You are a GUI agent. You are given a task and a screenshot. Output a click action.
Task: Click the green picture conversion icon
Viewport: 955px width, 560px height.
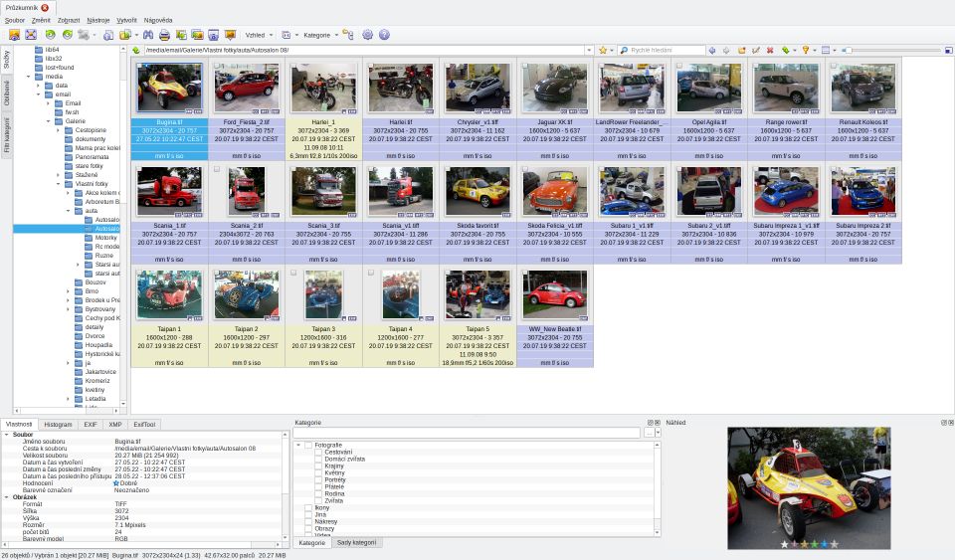coord(181,35)
